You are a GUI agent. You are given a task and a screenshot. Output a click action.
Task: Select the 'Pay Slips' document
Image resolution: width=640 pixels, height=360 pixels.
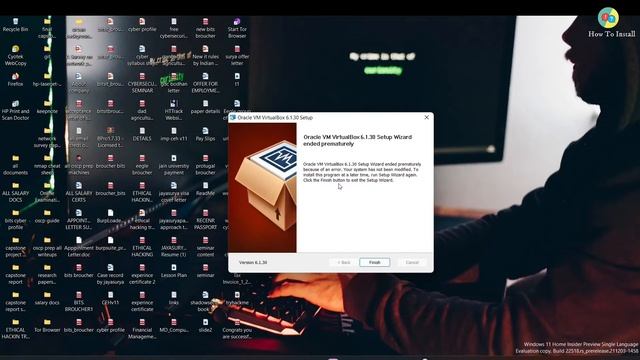[205, 134]
